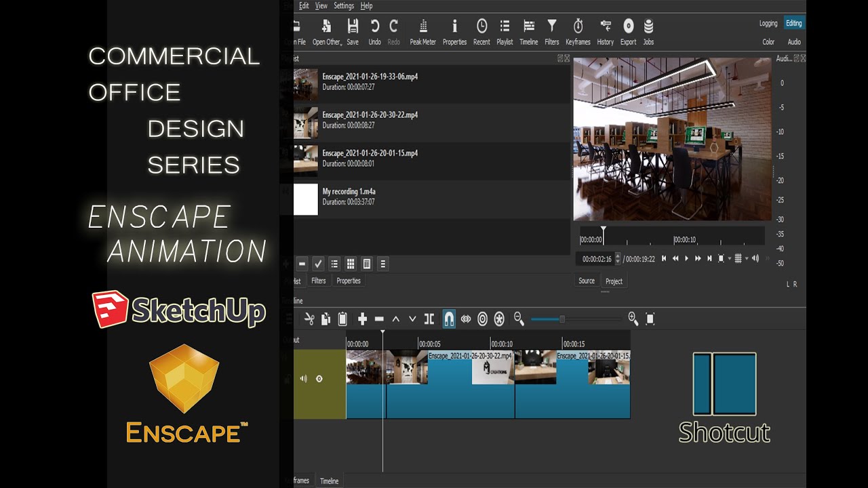The width and height of the screenshot is (868, 488).
Task: Play the preview video
Action: (x=686, y=258)
